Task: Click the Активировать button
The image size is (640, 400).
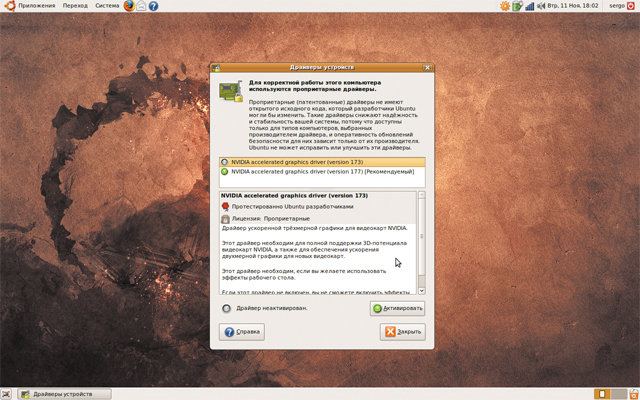Action: click(x=397, y=309)
